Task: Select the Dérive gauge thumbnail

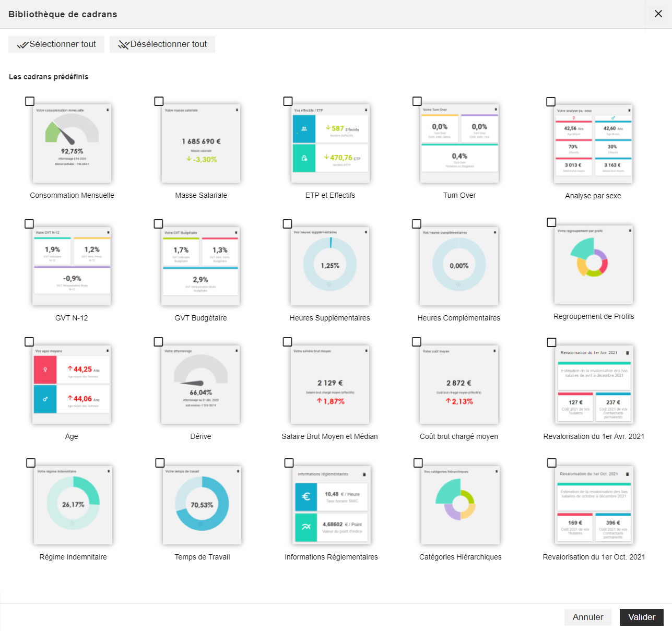Action: (201, 384)
